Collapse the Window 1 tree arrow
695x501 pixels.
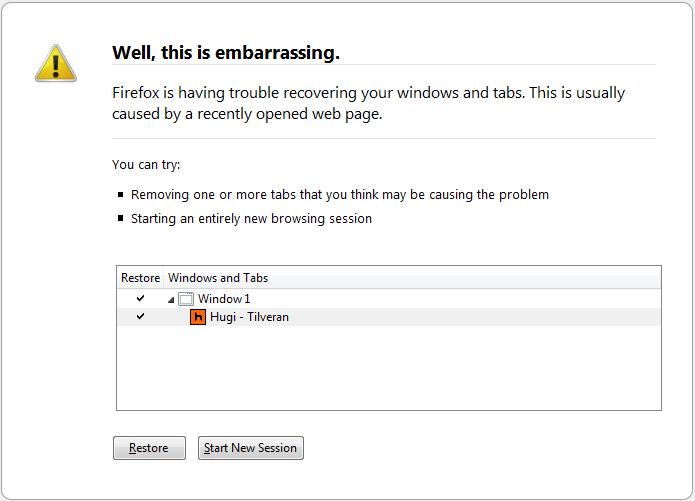click(x=171, y=300)
